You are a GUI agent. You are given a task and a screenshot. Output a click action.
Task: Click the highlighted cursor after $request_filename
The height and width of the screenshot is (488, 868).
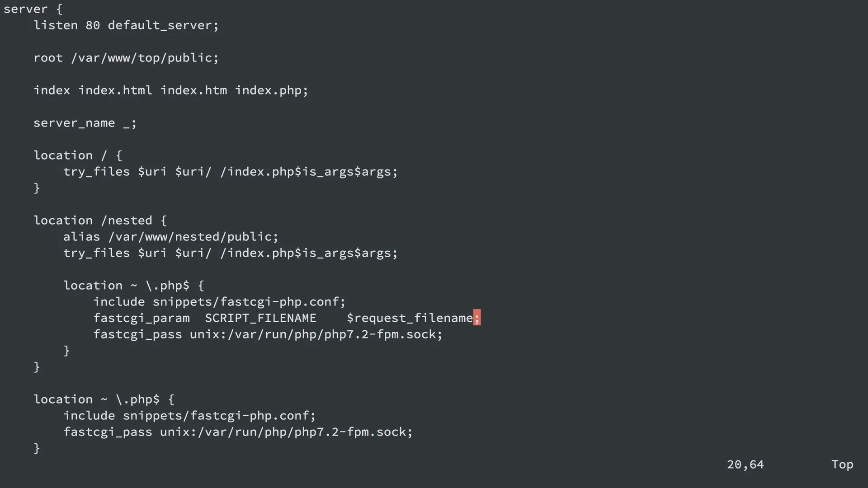[x=477, y=318]
